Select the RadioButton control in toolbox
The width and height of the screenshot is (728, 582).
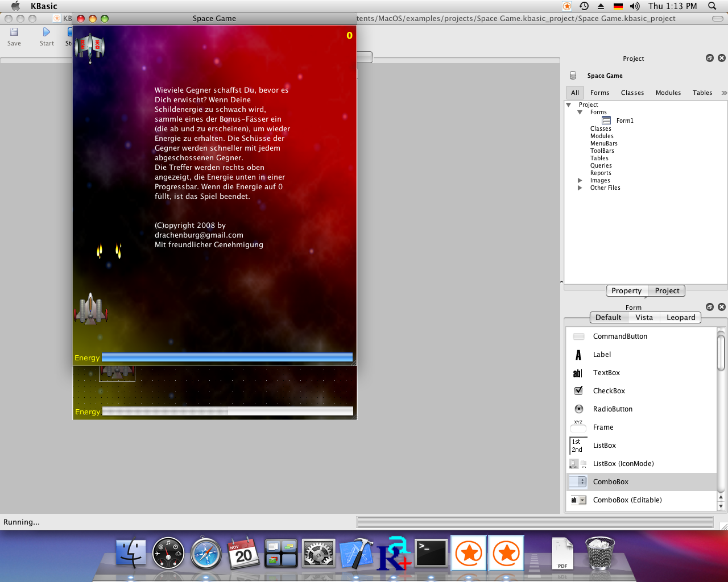click(578, 409)
